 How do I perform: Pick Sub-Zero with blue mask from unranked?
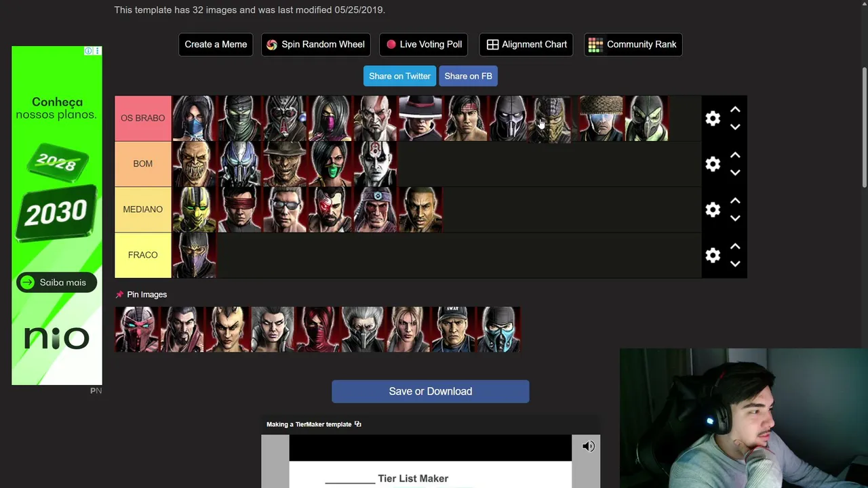pyautogui.click(x=499, y=329)
